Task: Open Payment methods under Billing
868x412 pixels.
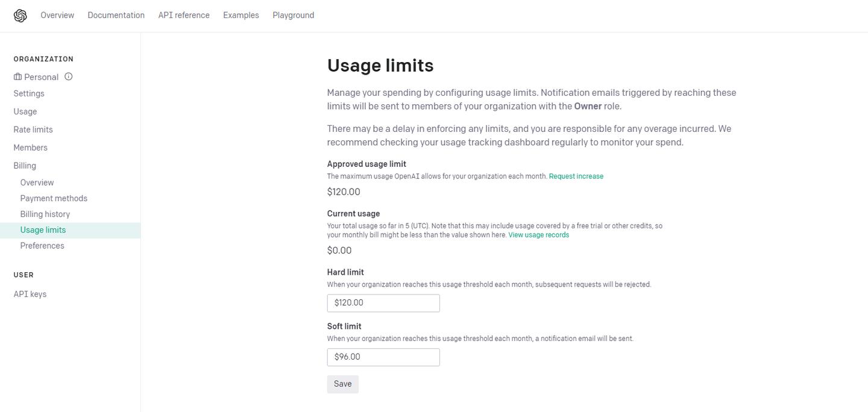Action: 54,198
